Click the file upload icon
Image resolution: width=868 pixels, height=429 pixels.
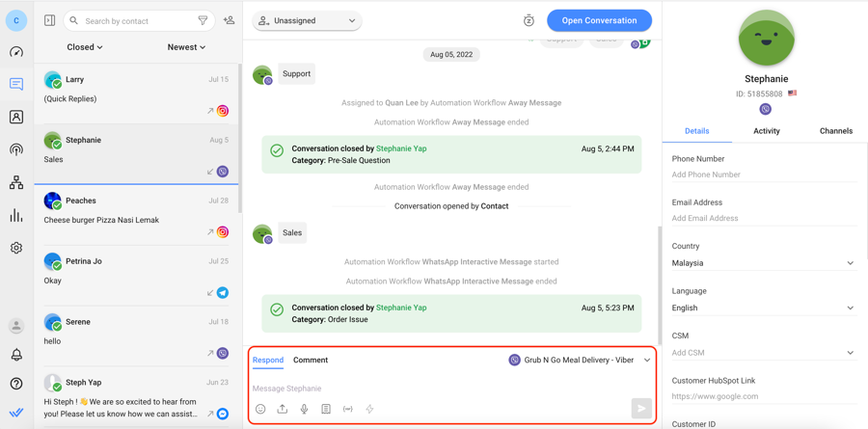(283, 409)
